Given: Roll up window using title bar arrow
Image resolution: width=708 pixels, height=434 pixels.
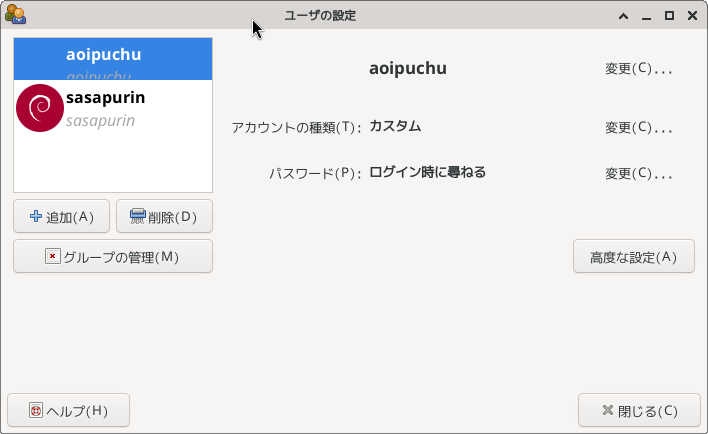Looking at the screenshot, I should pos(624,16).
